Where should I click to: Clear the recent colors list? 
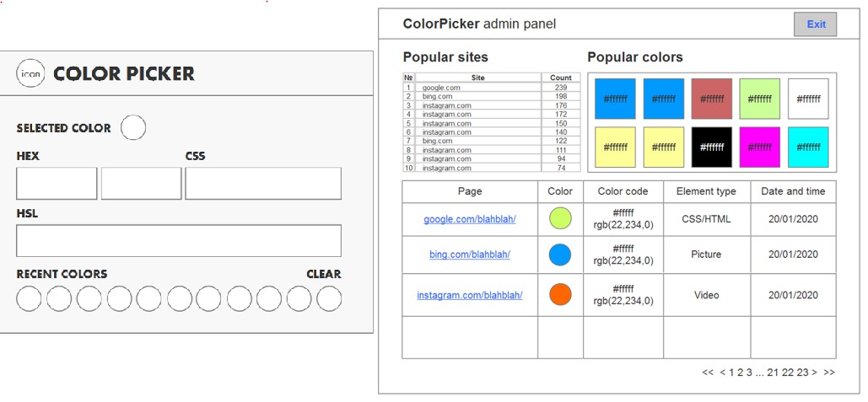324,274
